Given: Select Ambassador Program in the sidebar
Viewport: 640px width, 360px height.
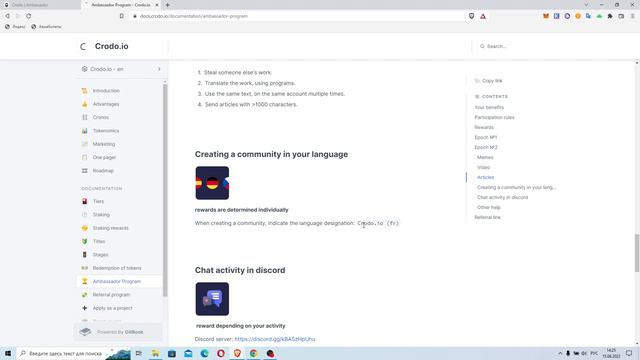Looking at the screenshot, I should click(116, 281).
